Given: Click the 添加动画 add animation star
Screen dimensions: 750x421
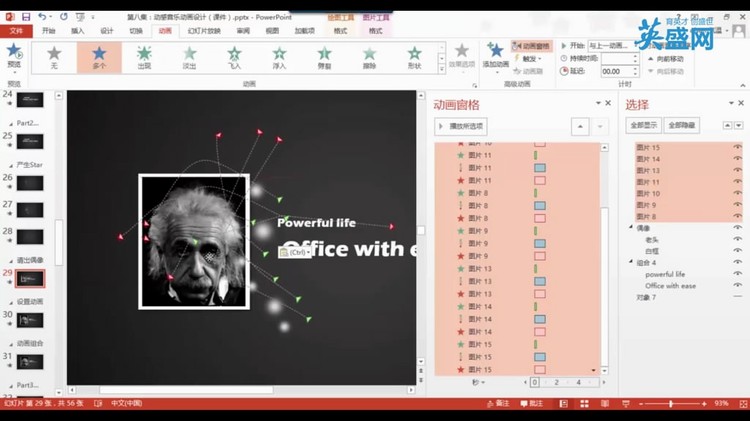Looking at the screenshot, I should coord(495,50).
